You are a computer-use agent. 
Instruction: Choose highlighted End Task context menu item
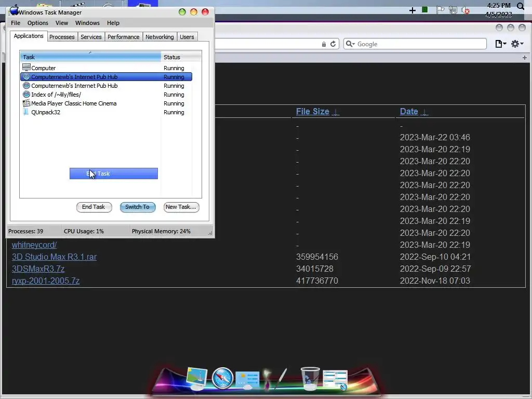coord(114,174)
